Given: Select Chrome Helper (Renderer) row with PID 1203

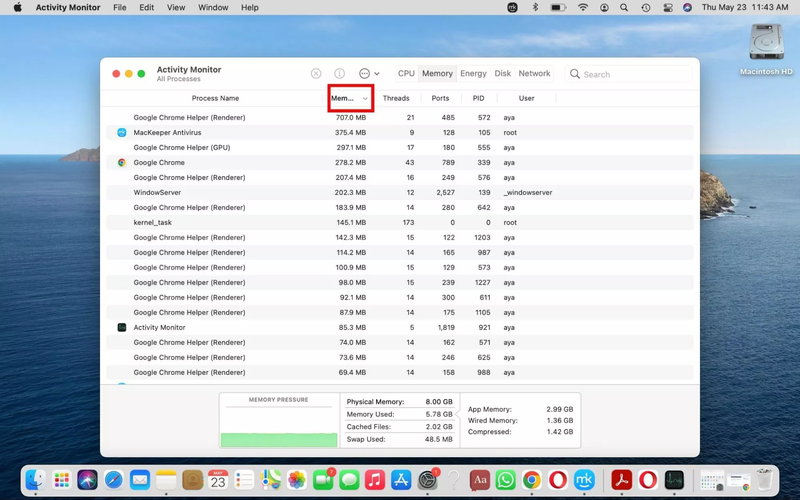Looking at the screenshot, I should (399, 237).
